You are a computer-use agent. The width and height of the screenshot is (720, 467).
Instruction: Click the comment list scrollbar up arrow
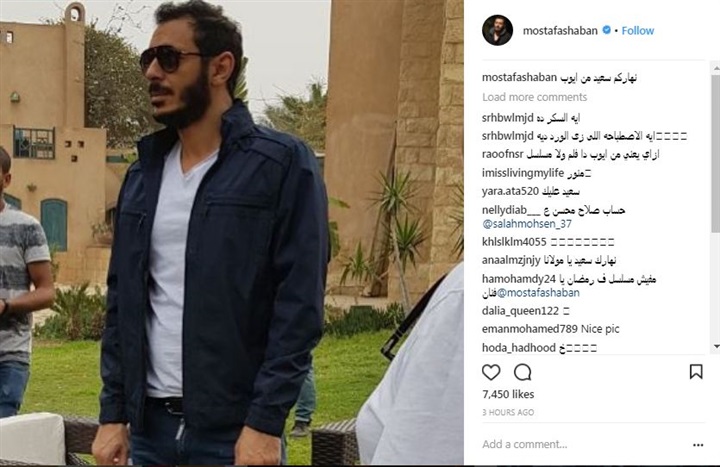pyautogui.click(x=716, y=68)
